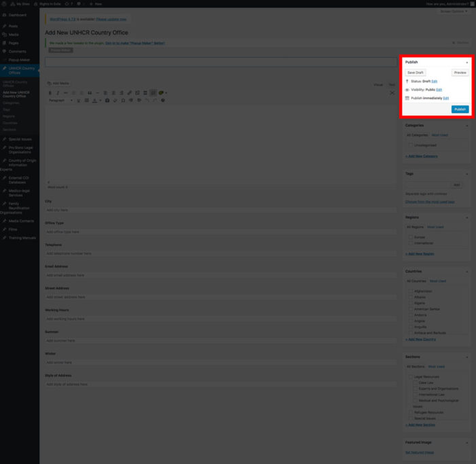Click the Dashboard icon in the sidebar
The width and height of the screenshot is (476, 464).
tap(4, 15)
